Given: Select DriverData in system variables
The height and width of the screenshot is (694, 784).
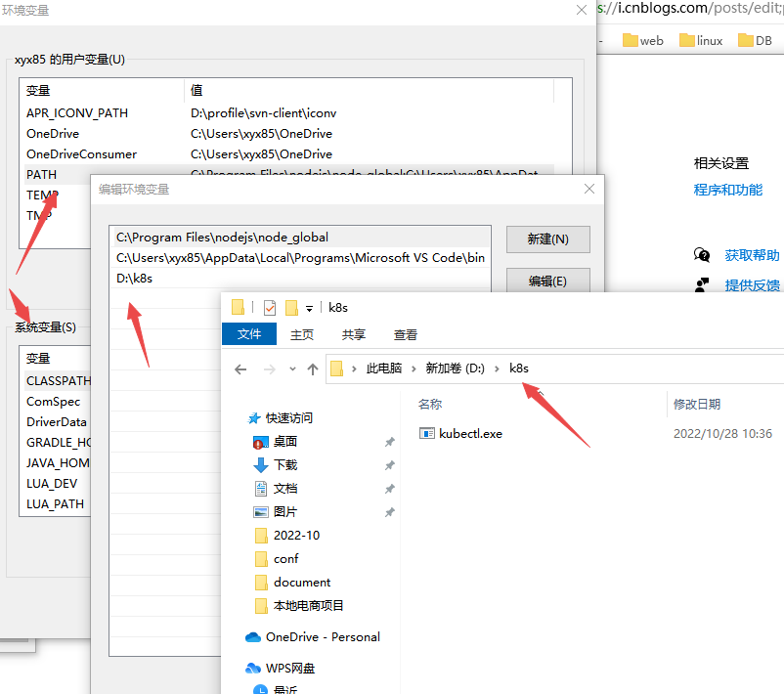Looking at the screenshot, I should [58, 422].
